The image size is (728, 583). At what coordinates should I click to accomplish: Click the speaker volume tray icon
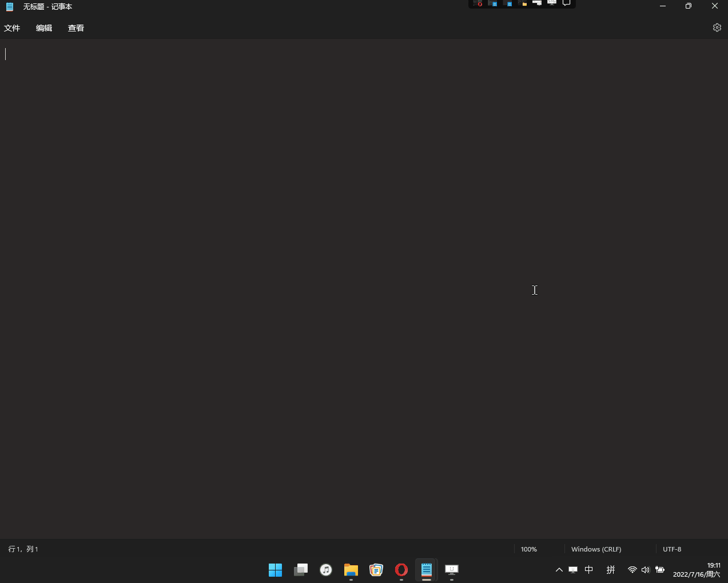[646, 569]
